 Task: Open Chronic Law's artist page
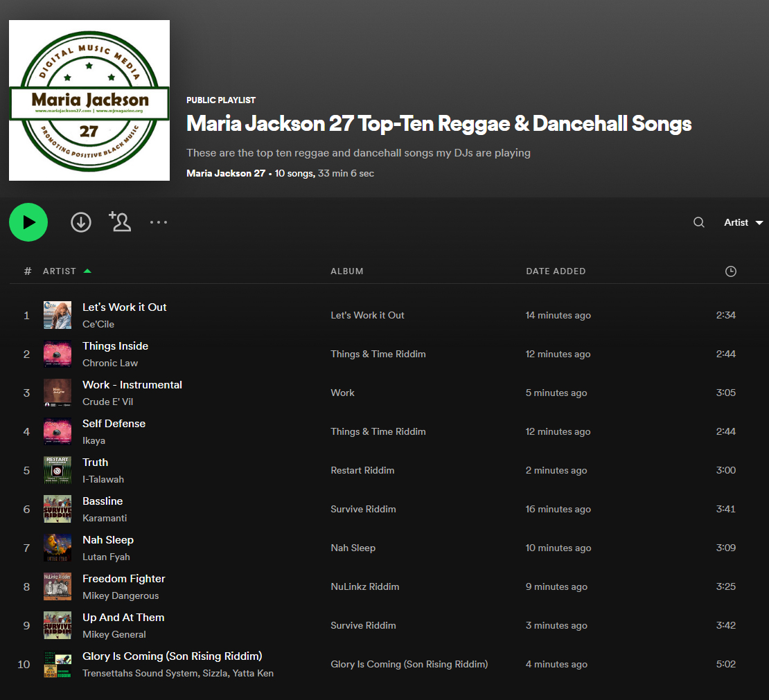[109, 362]
